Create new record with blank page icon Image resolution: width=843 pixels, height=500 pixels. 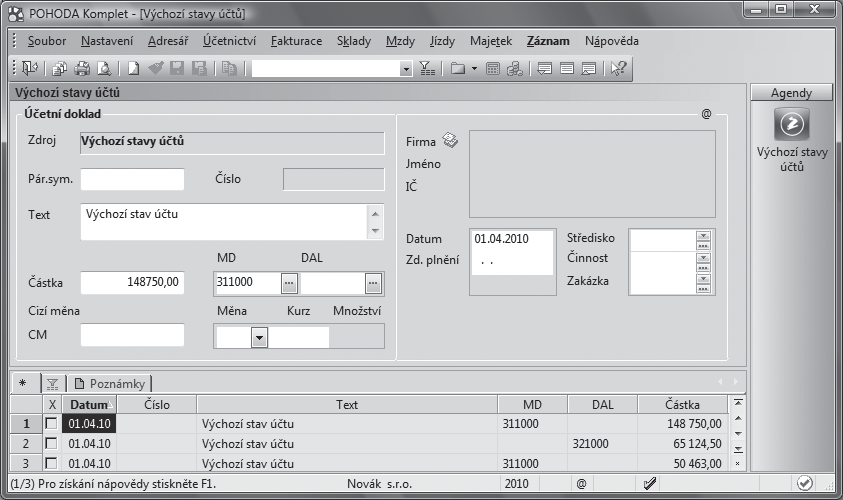(x=133, y=69)
